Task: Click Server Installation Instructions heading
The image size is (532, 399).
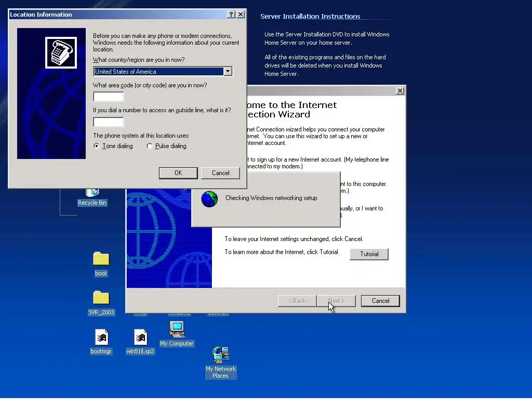Action: 310,16
